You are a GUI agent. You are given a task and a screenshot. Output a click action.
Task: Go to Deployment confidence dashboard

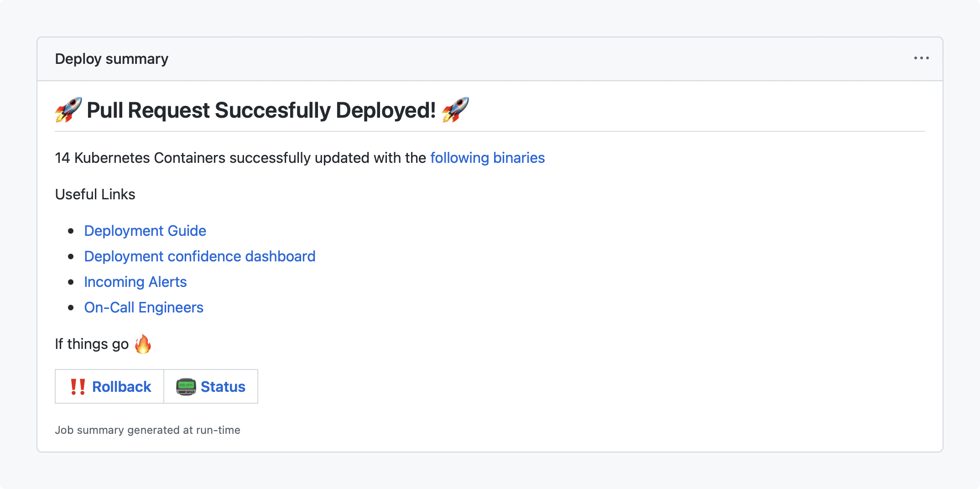point(200,256)
